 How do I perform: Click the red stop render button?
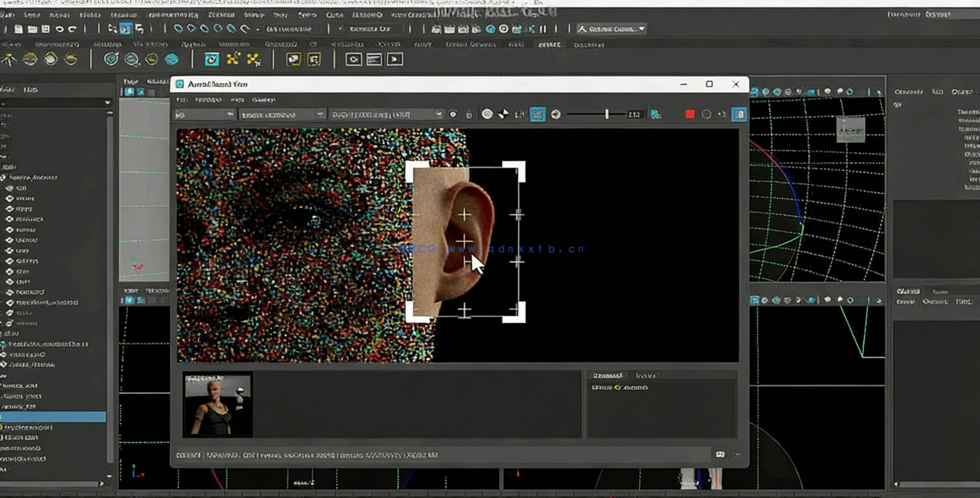point(690,114)
